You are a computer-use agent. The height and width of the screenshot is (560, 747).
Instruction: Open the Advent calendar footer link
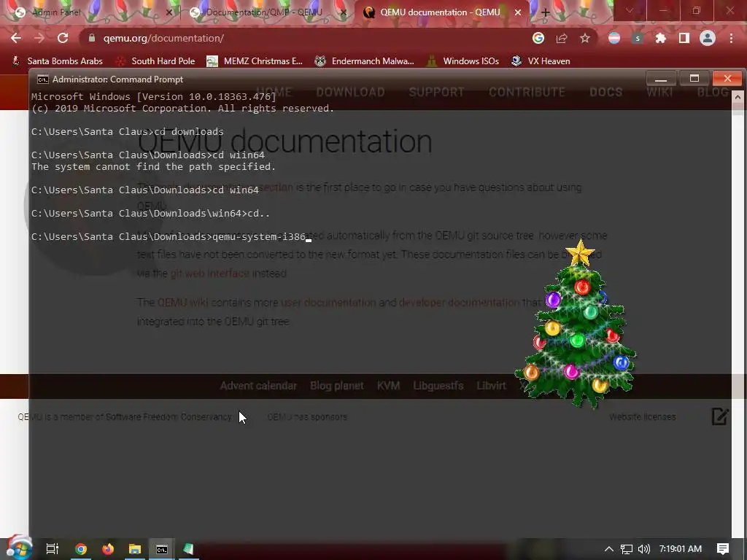coord(258,386)
